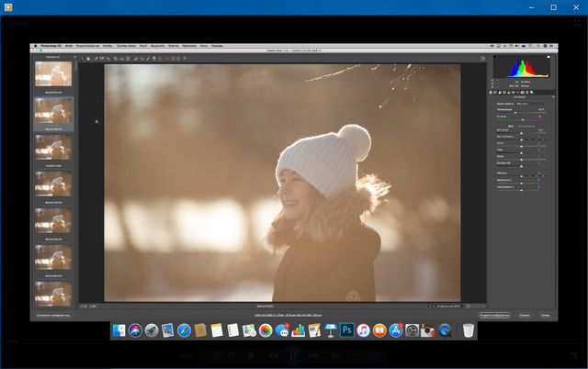
Task: Open zoom level dropdown below preview
Action: (95, 306)
